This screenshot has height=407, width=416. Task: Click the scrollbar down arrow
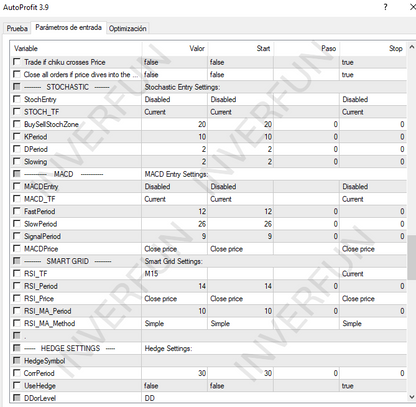pos(412,397)
